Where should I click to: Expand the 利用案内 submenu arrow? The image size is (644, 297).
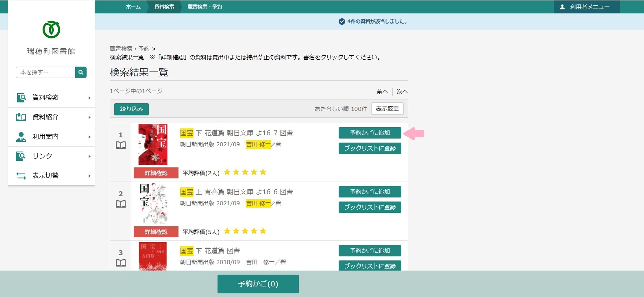point(89,137)
